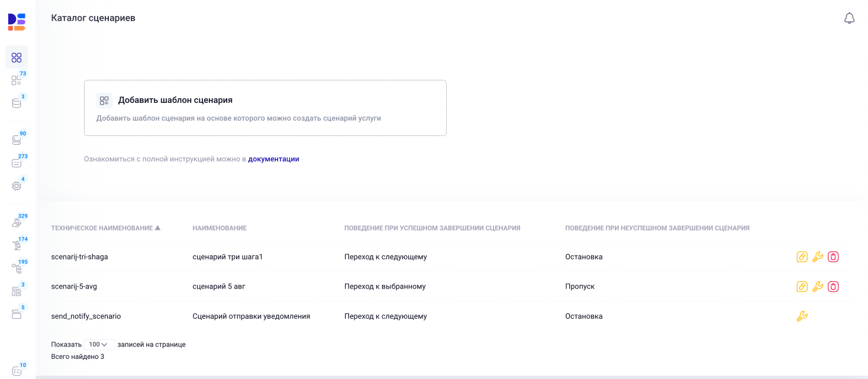Open sidebar section with badge 73
The height and width of the screenshot is (379, 868).
16,79
